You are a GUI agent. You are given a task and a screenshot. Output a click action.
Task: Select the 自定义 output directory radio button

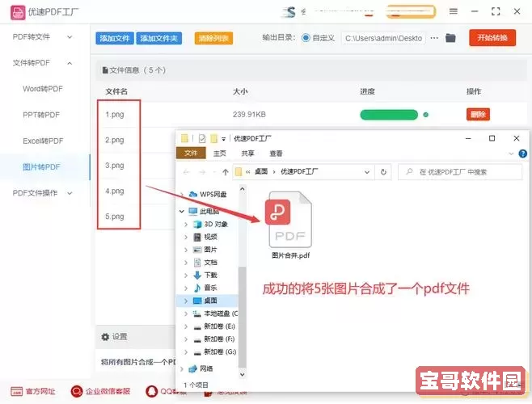306,38
